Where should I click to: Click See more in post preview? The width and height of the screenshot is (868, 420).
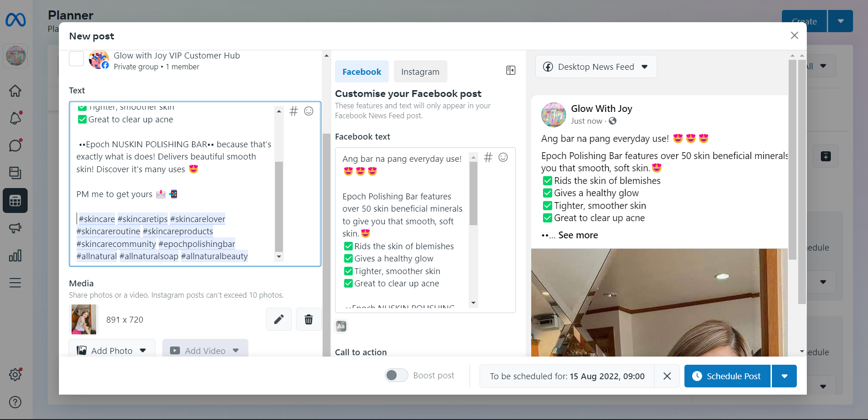578,235
